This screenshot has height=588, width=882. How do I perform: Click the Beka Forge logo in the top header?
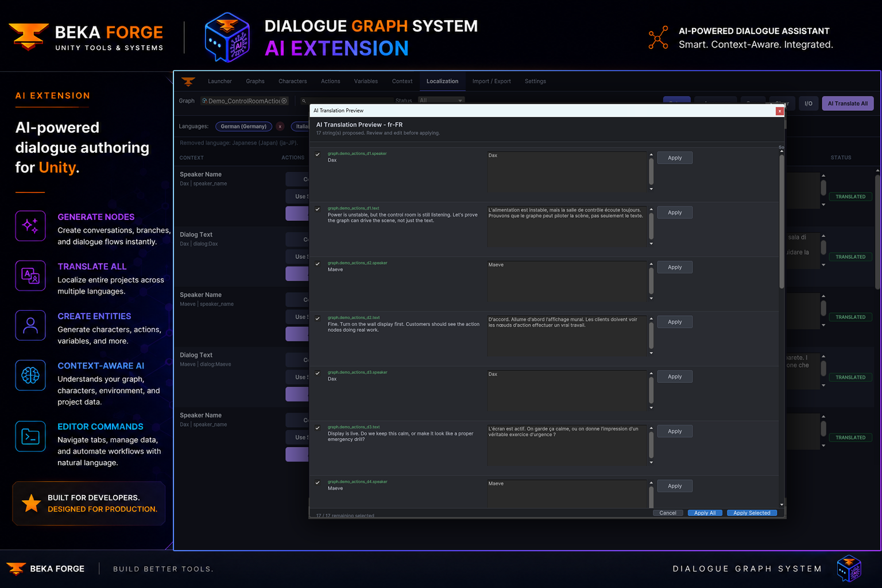[x=29, y=37]
